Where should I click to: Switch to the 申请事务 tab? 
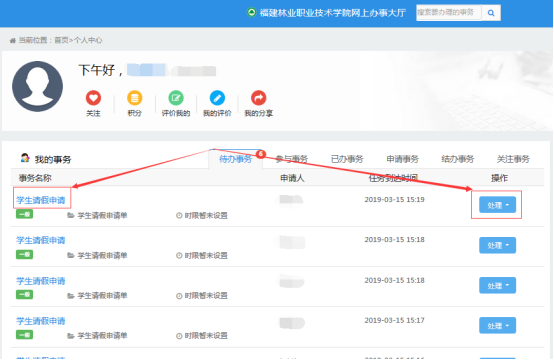tap(402, 159)
